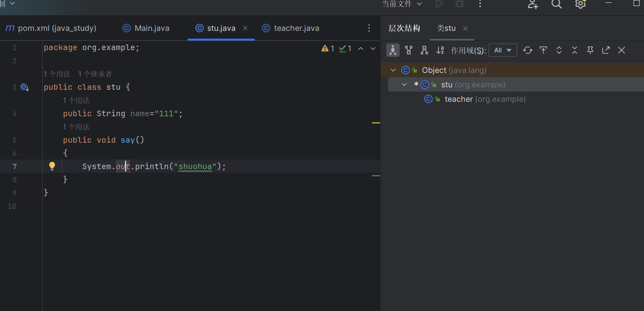Click line number 10 in gutter
The image size is (644, 311).
(12, 206)
